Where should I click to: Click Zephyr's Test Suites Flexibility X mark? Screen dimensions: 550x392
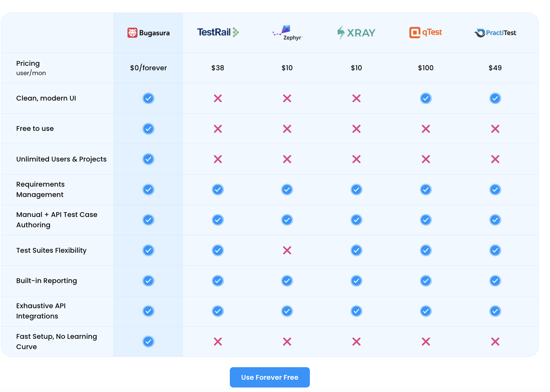287,250
